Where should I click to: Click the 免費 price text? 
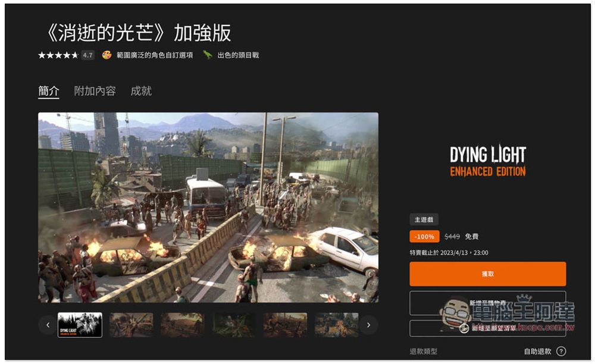472,237
